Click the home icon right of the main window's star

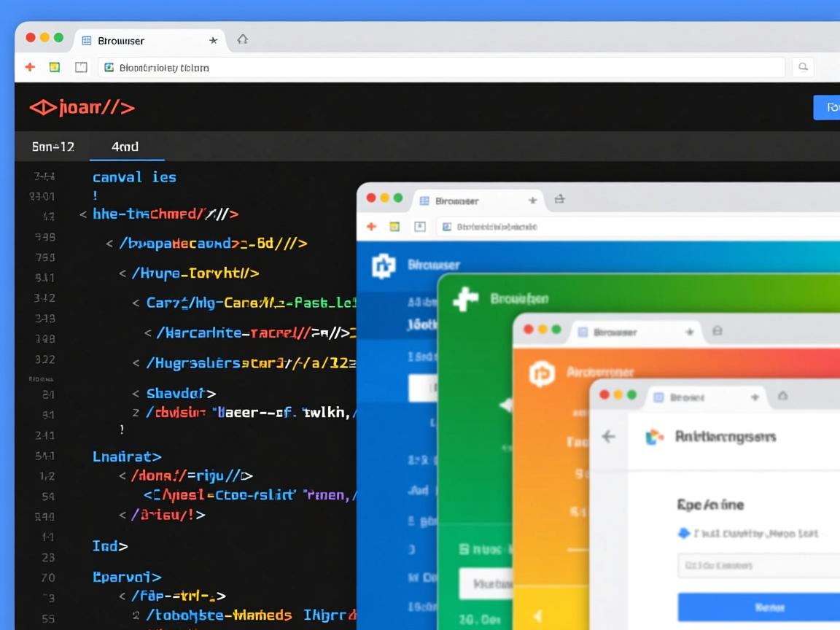tap(243, 39)
